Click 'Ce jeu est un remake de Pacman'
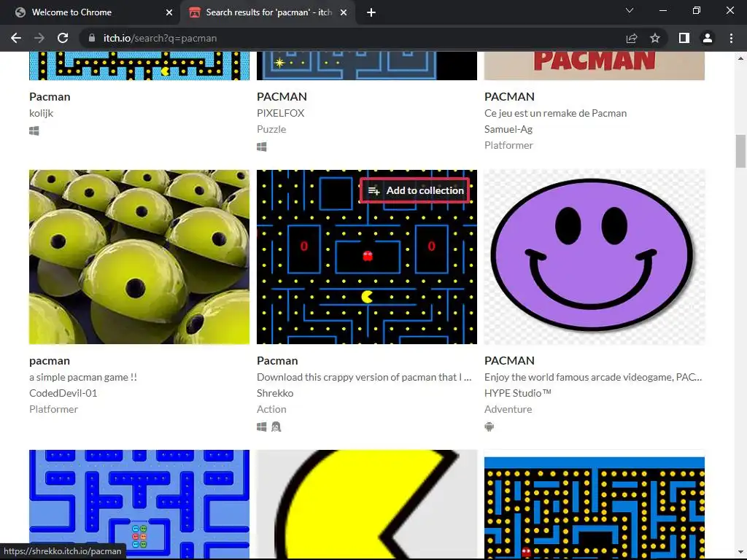747x560 pixels. [555, 113]
